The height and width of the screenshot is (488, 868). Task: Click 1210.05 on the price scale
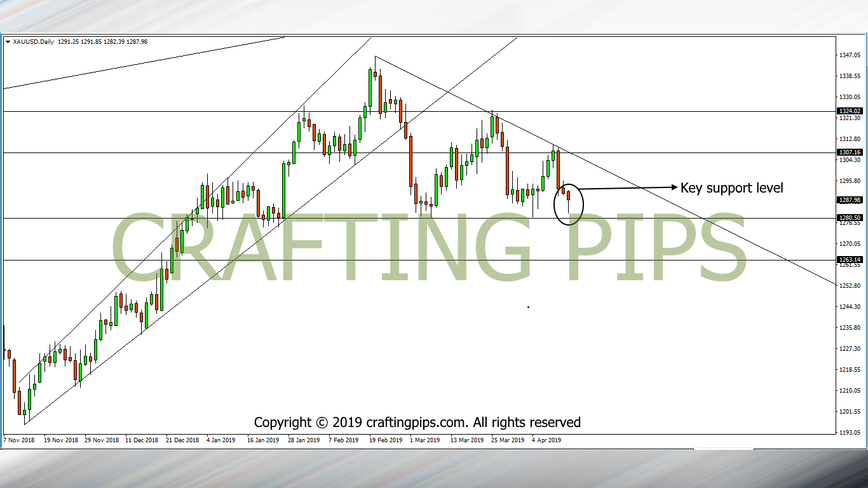850,391
